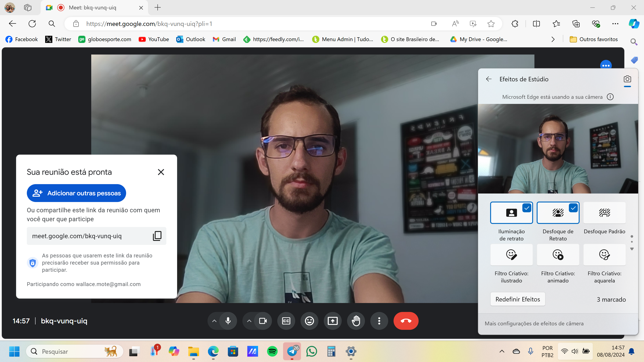The width and height of the screenshot is (644, 362).
Task: Expand microphone options chevron
Action: [214, 321]
